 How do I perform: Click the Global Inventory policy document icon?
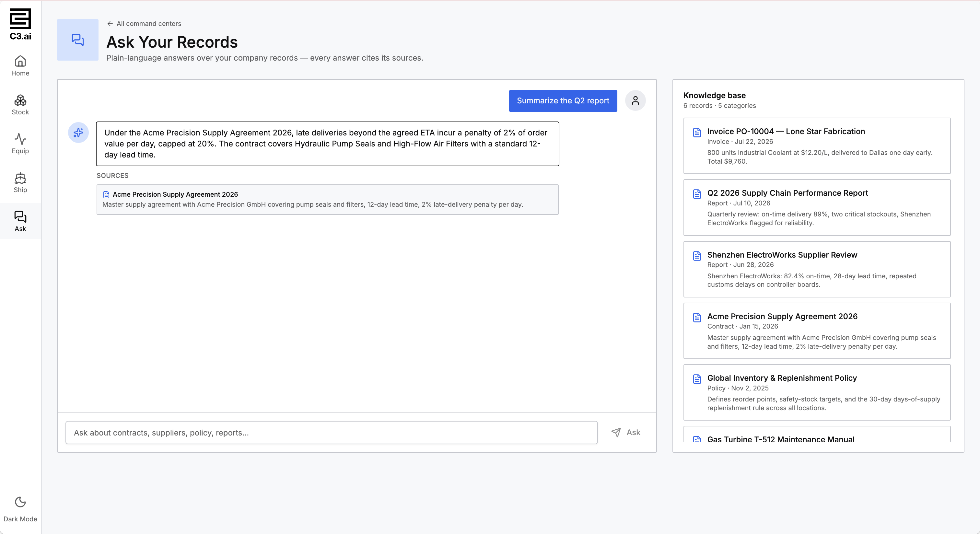click(x=697, y=379)
